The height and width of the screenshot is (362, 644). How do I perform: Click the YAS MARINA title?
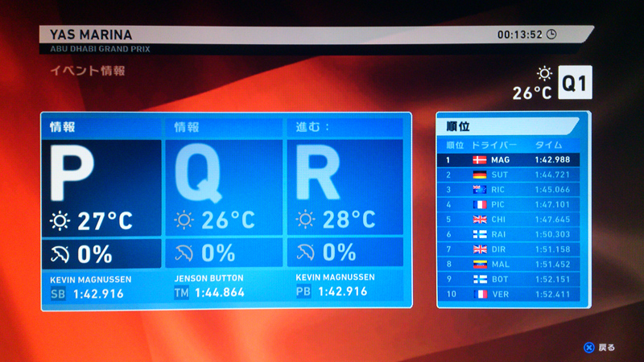pyautogui.click(x=91, y=35)
